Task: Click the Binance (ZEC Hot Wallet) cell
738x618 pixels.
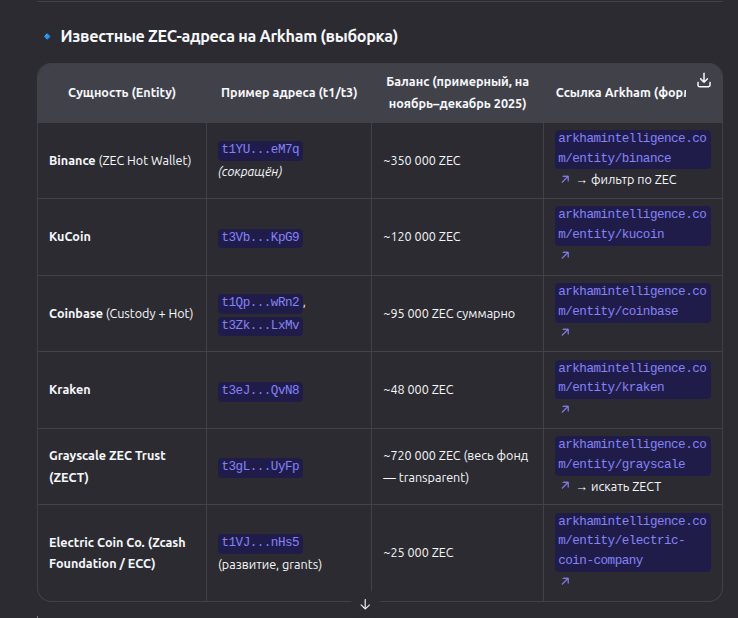Action: pyautogui.click(x=120, y=161)
